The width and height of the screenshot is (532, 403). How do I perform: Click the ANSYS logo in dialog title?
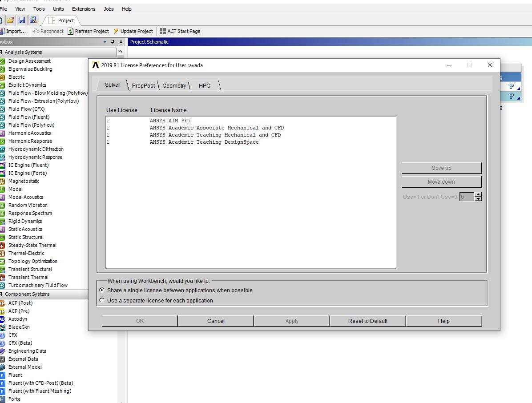coord(95,65)
